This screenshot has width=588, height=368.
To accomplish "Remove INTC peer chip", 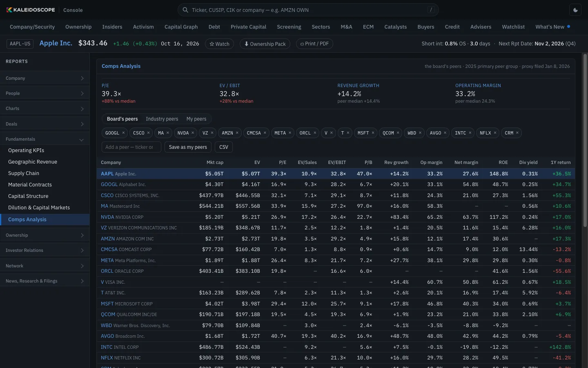I will [x=470, y=133].
